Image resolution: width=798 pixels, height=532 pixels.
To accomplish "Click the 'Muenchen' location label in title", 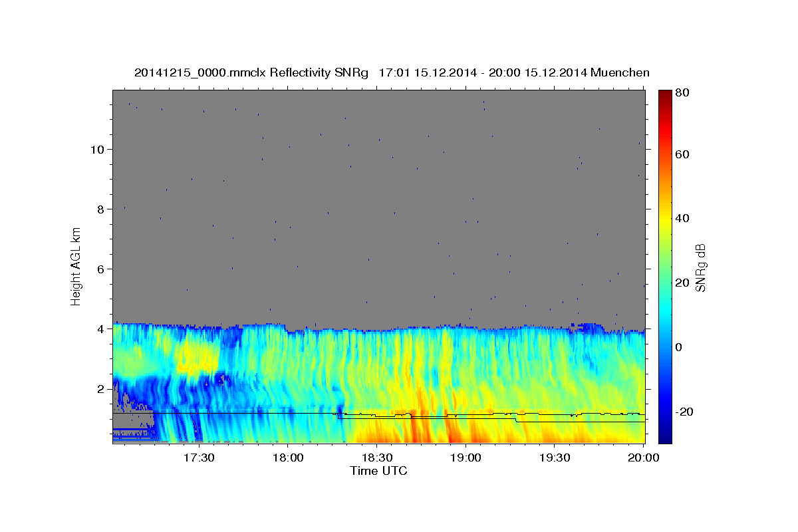I will 618,72.
